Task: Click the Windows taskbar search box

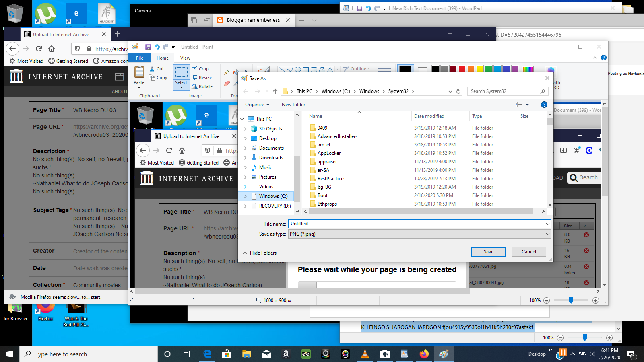Action: [x=89, y=354]
